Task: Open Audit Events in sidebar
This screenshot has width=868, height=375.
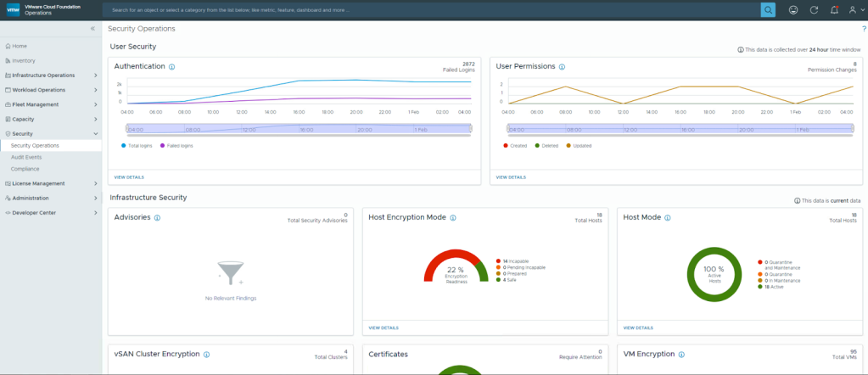Action: (x=26, y=157)
